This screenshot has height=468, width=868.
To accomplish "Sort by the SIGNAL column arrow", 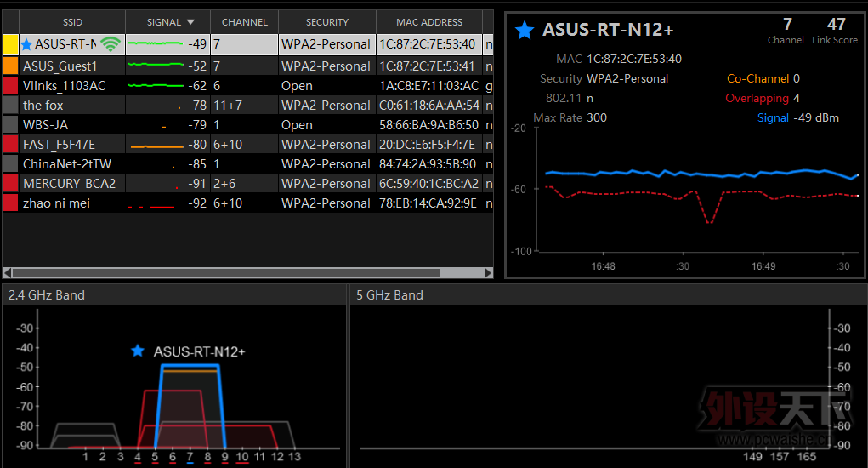I will tap(191, 22).
